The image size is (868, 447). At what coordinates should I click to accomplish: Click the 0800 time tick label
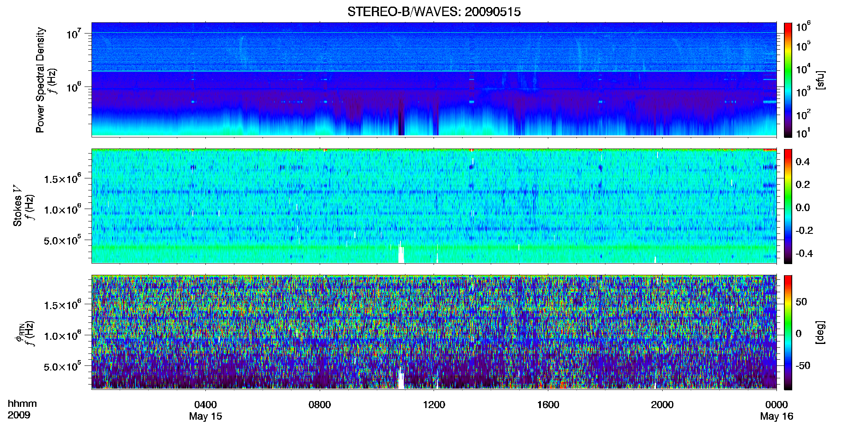320,405
